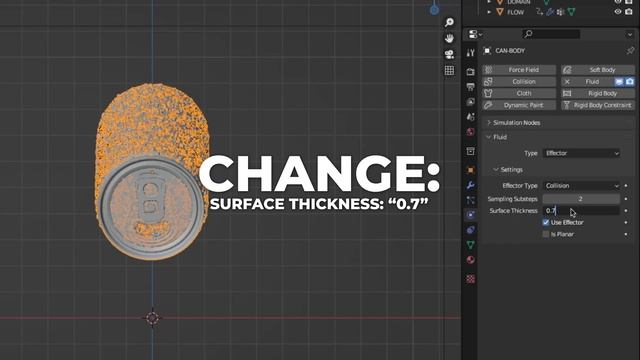Open the fluid Type Effector dropdown
The height and width of the screenshot is (360, 640).
(582, 153)
